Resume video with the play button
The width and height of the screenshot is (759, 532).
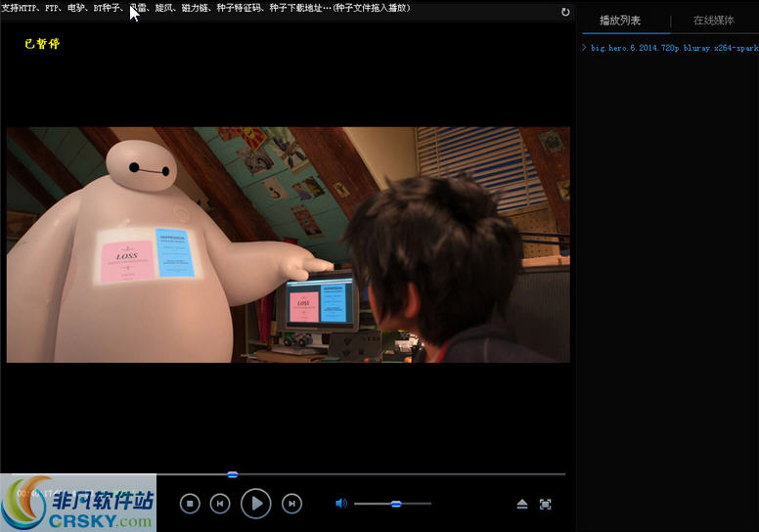point(256,504)
